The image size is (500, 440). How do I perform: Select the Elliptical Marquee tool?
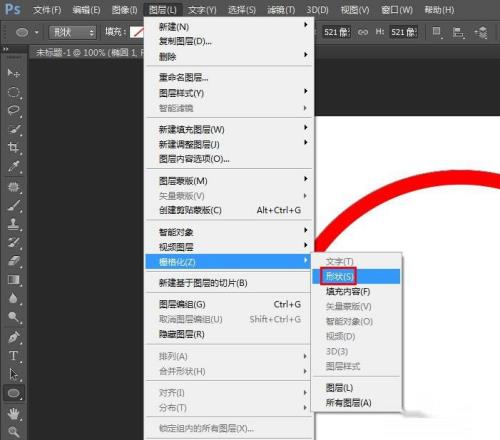pyautogui.click(x=13, y=92)
